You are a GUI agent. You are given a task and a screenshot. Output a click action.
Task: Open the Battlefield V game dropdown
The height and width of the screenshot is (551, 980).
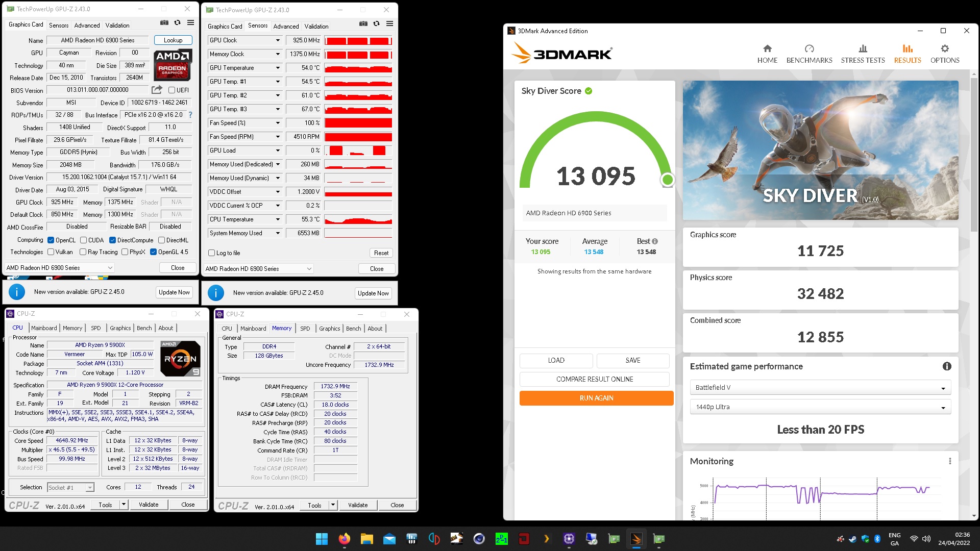click(x=820, y=388)
